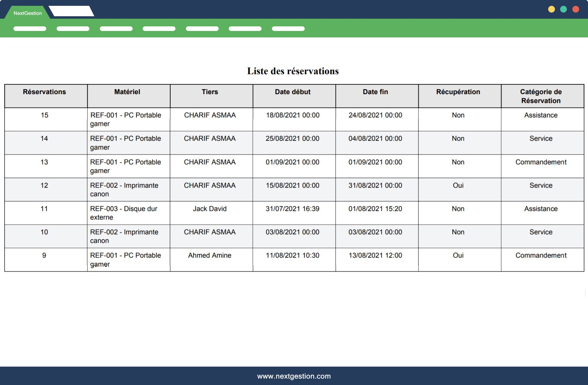Click the Réservations column header
588x385 pixels.
44,92
